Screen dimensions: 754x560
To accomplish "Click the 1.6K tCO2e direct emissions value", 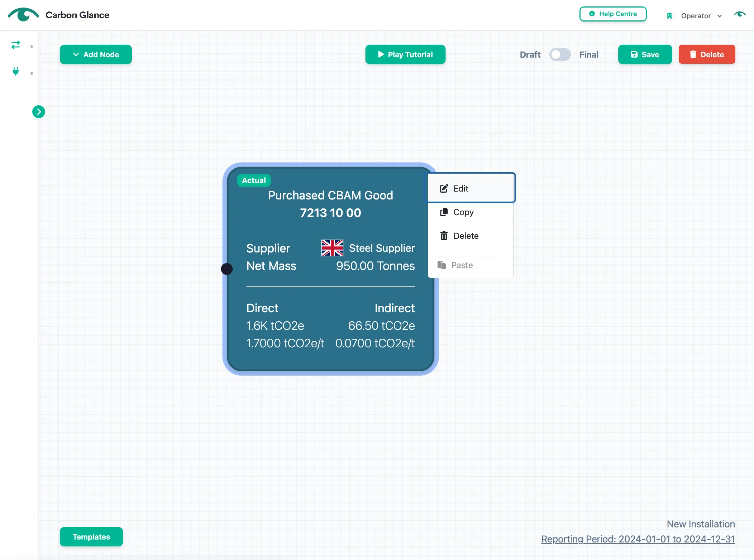I will (x=275, y=325).
